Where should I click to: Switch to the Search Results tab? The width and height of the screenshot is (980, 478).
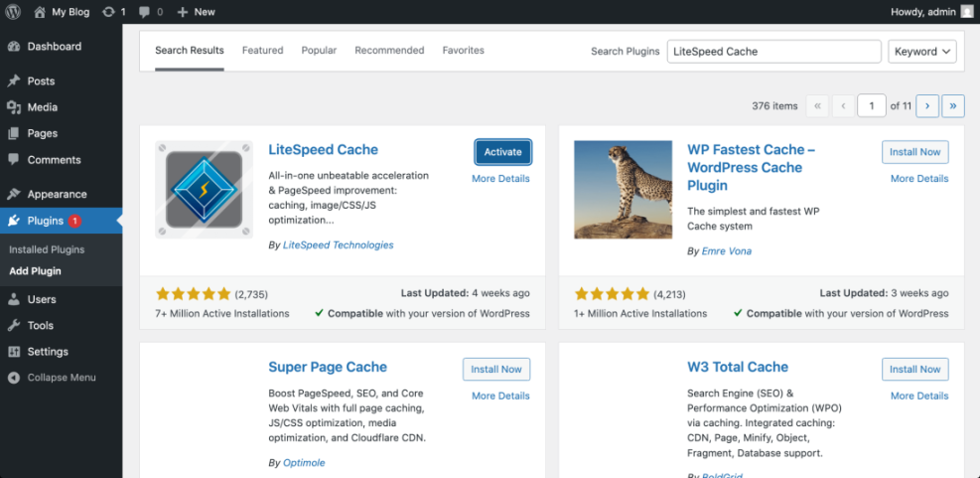(190, 51)
